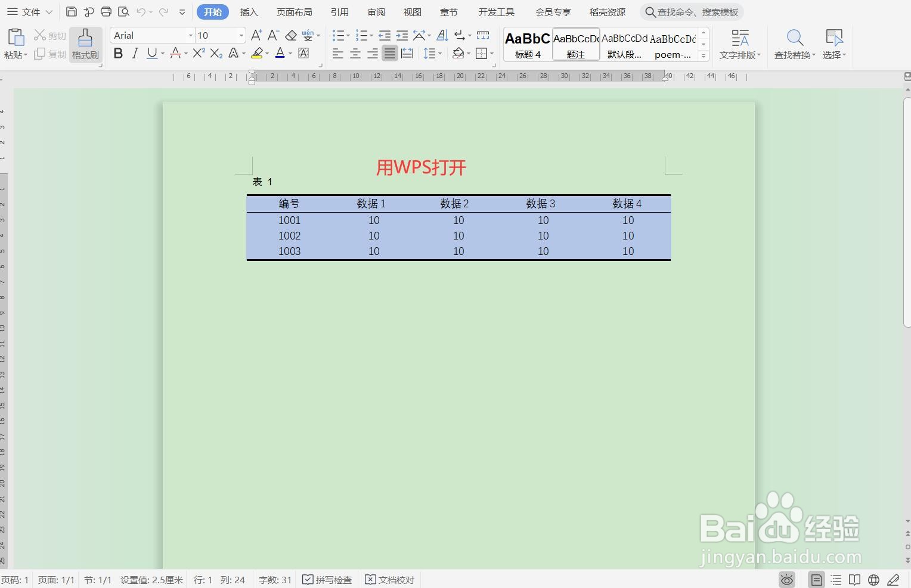Align text left
The width and height of the screenshot is (911, 588).
coord(337,54)
